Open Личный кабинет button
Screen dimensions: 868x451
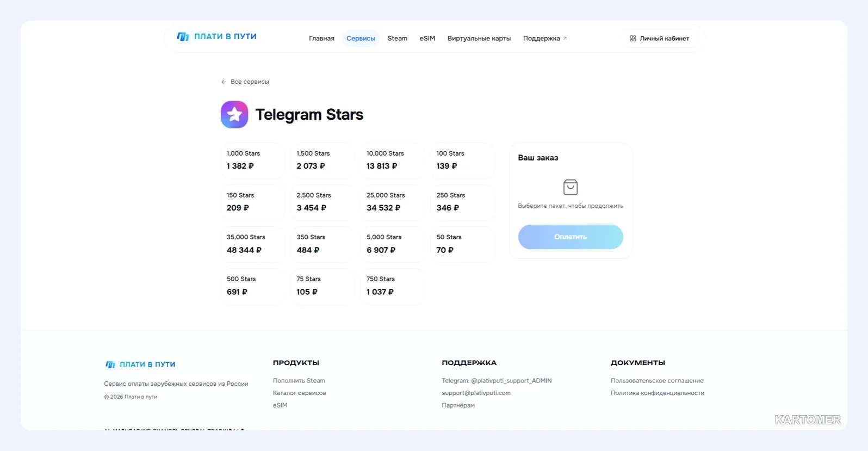[x=659, y=39]
